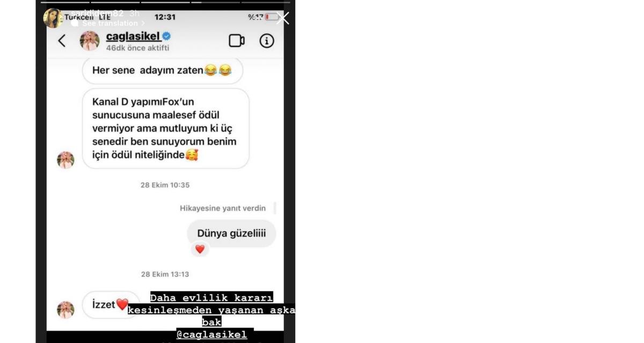Click the Hikayesine yanıt verdin label
The height and width of the screenshot is (343, 644).
pos(223,208)
